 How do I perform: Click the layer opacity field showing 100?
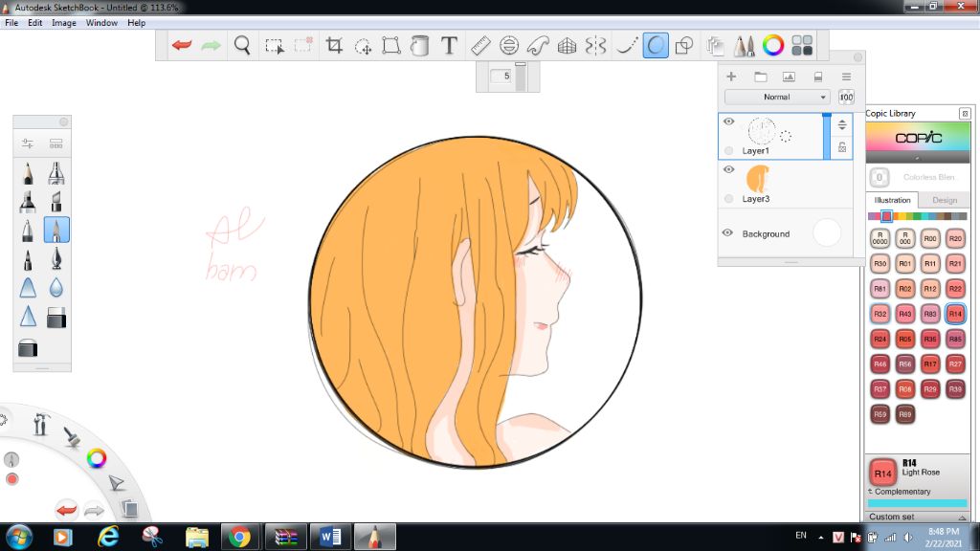tap(846, 97)
